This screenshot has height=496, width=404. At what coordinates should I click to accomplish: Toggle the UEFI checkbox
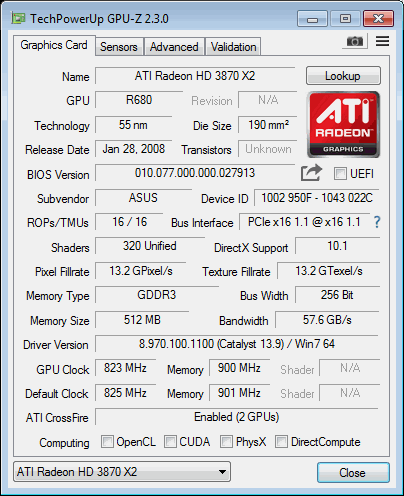coord(340,173)
